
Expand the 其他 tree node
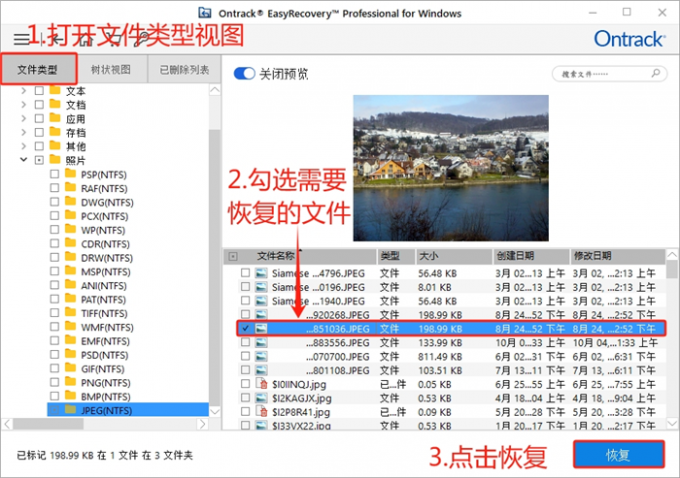[24, 146]
